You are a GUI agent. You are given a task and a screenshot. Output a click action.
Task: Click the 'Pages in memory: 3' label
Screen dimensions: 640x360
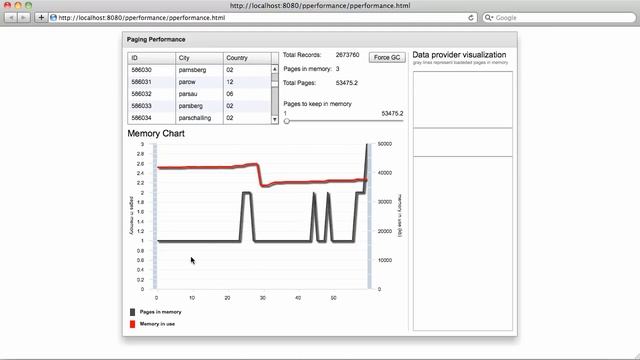pos(311,69)
